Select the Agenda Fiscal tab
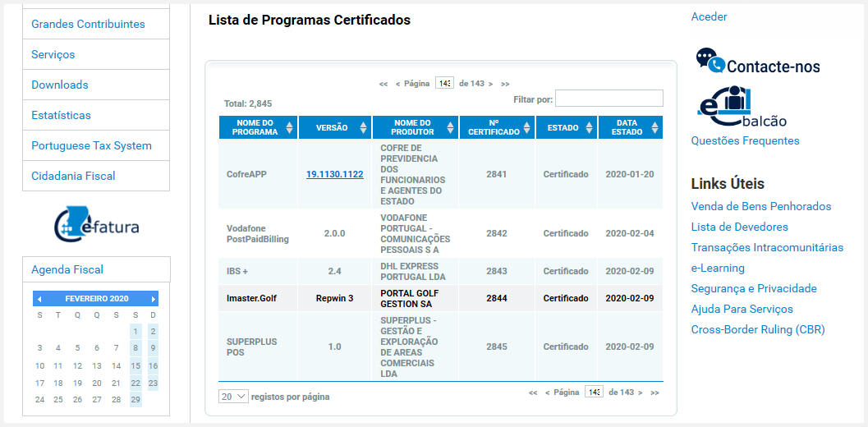The image size is (868, 427). click(96, 269)
